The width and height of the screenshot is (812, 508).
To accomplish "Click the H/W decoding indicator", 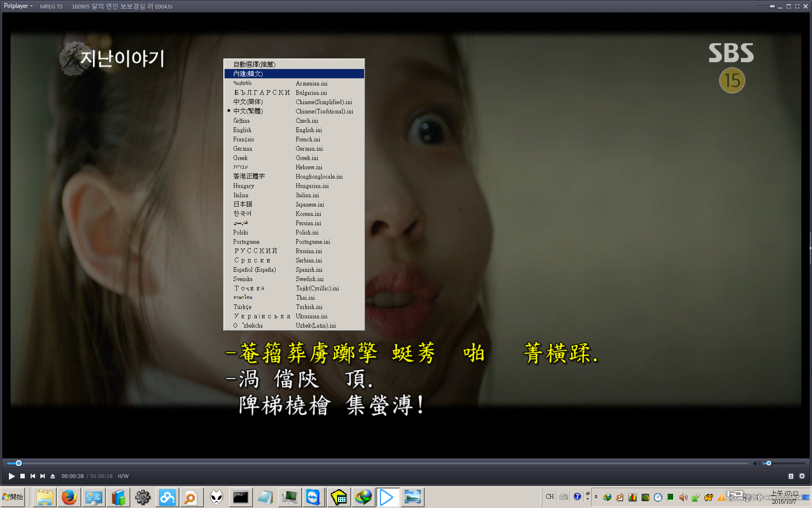I will tap(123, 476).
